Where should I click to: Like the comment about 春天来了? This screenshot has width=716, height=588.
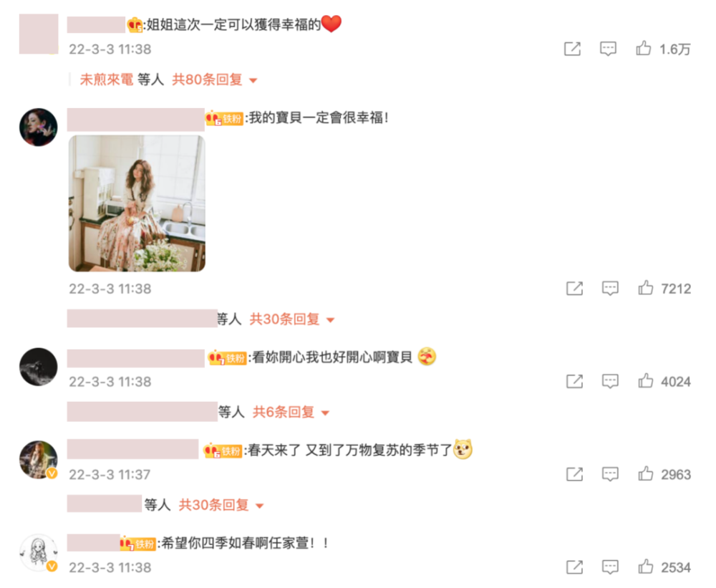point(645,474)
